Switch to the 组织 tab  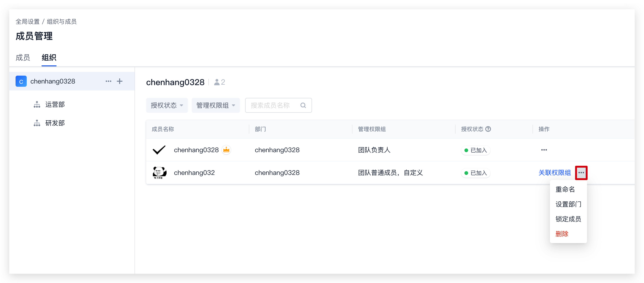(49, 58)
